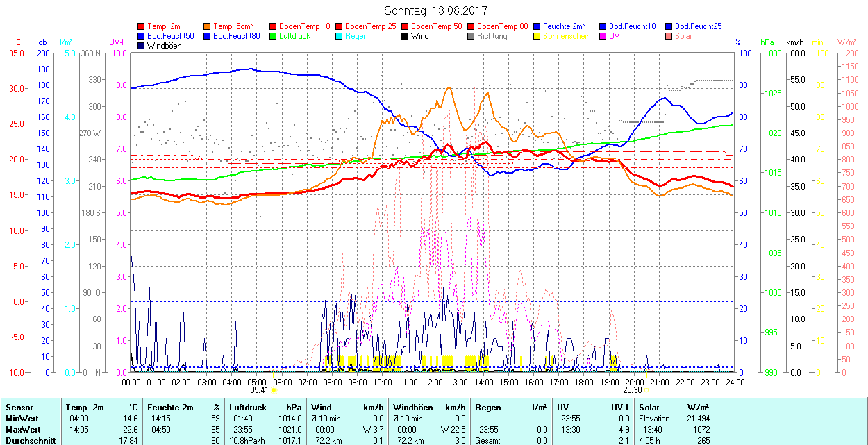
Task: Click the MaxWert row label
Action: coord(23,429)
